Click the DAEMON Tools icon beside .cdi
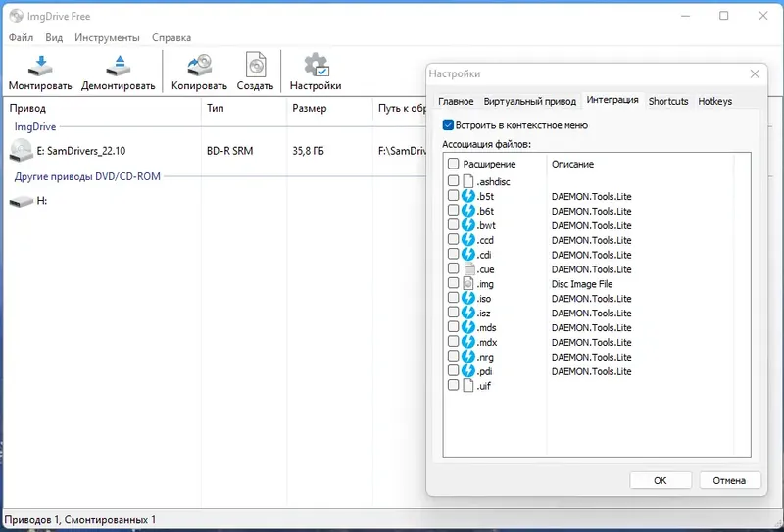The width and height of the screenshot is (784, 532). pos(468,254)
